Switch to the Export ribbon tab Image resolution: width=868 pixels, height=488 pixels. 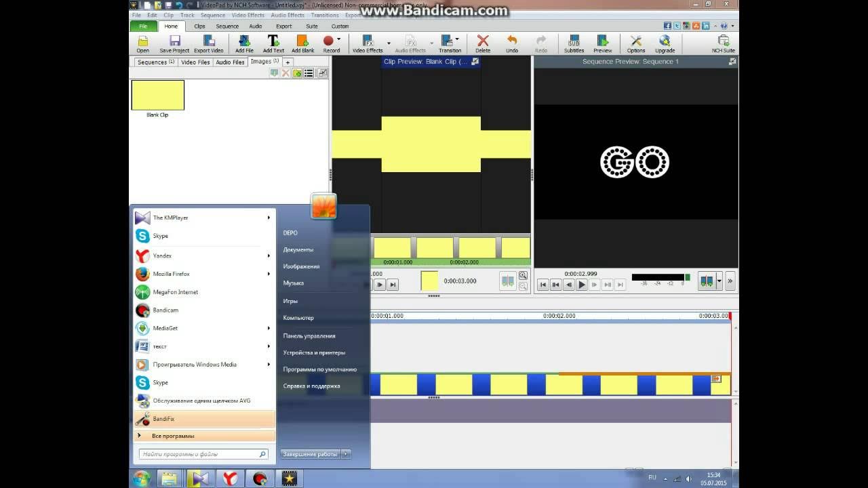[x=283, y=26]
